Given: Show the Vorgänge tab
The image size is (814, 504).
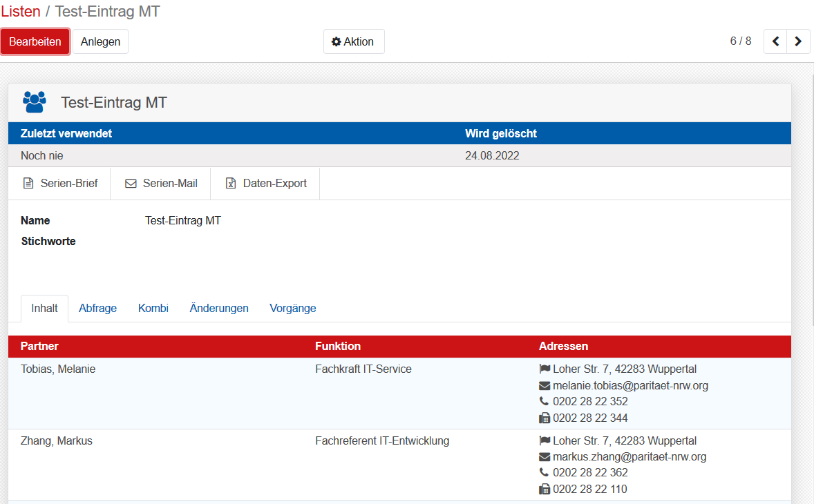Looking at the screenshot, I should pos(292,309).
